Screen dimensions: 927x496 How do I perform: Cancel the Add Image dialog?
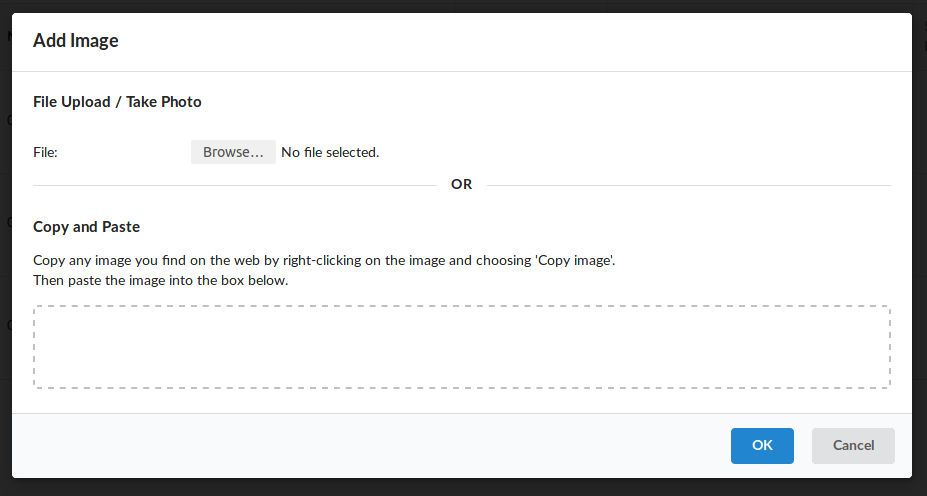(853, 446)
